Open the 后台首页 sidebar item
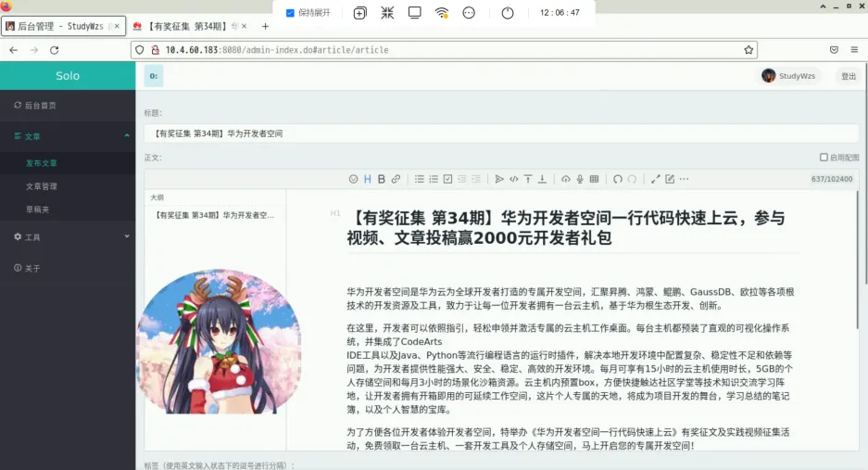Screen dimensions: 868x470 [x=68, y=106]
